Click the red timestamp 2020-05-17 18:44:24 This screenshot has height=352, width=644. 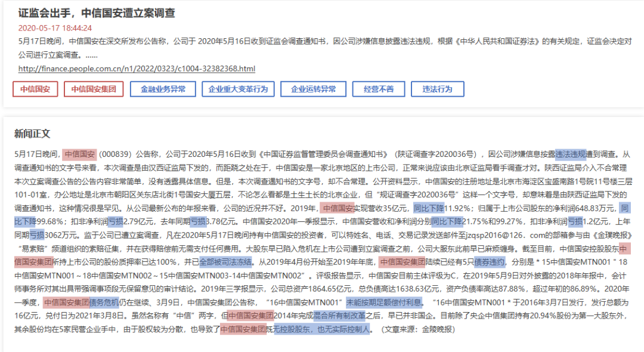(x=55, y=27)
